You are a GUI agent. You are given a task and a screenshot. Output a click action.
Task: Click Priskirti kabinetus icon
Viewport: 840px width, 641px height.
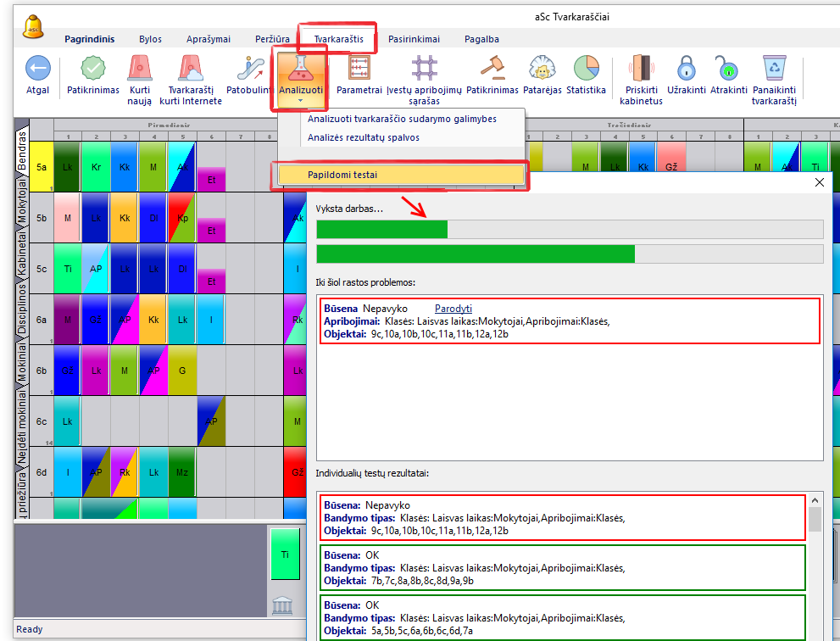641,70
